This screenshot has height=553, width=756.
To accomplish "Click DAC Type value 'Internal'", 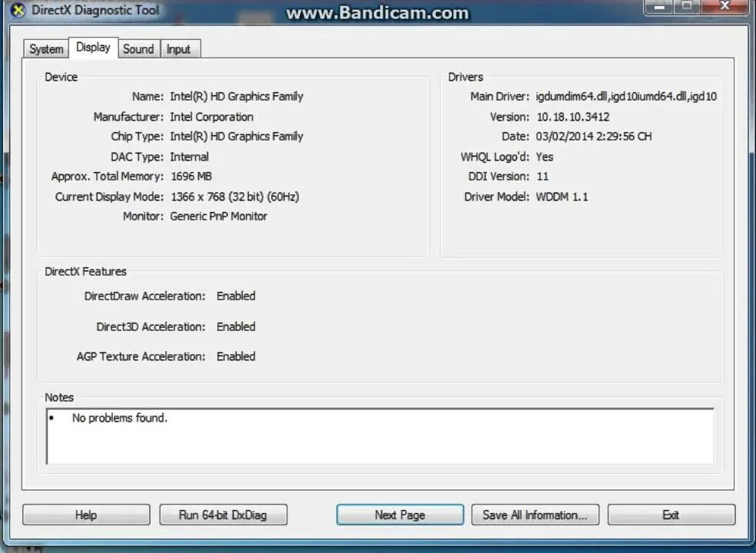I will tap(190, 157).
